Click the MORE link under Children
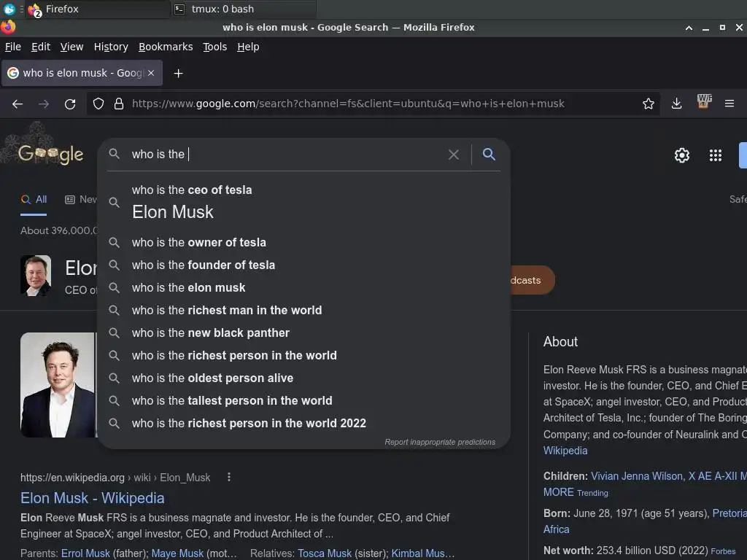 pos(558,492)
